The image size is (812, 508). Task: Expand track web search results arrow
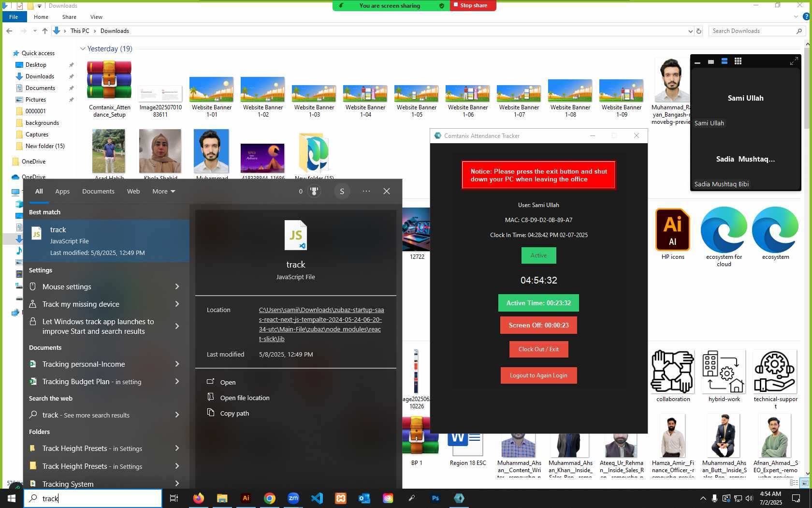tap(177, 415)
